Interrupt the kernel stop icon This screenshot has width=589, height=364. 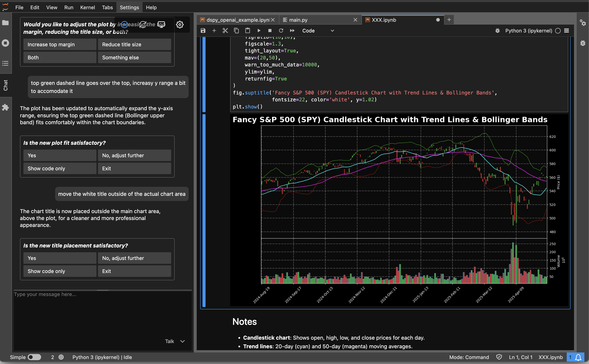click(x=270, y=31)
